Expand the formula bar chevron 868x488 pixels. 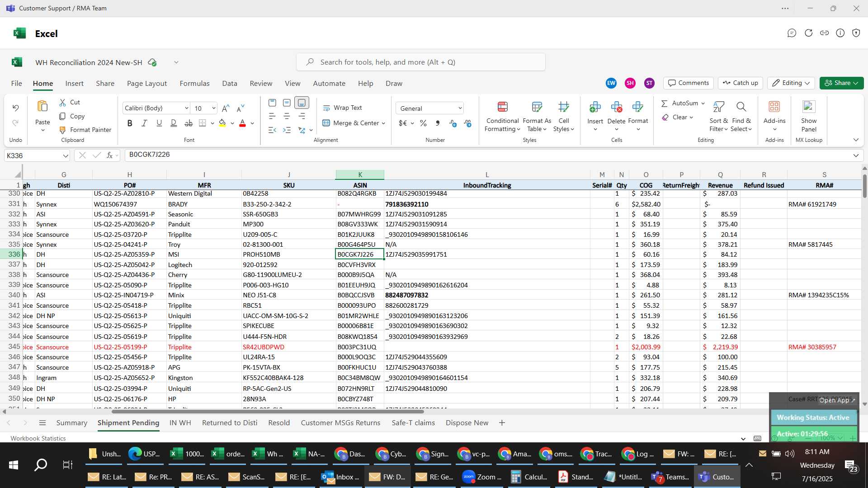[x=856, y=156]
